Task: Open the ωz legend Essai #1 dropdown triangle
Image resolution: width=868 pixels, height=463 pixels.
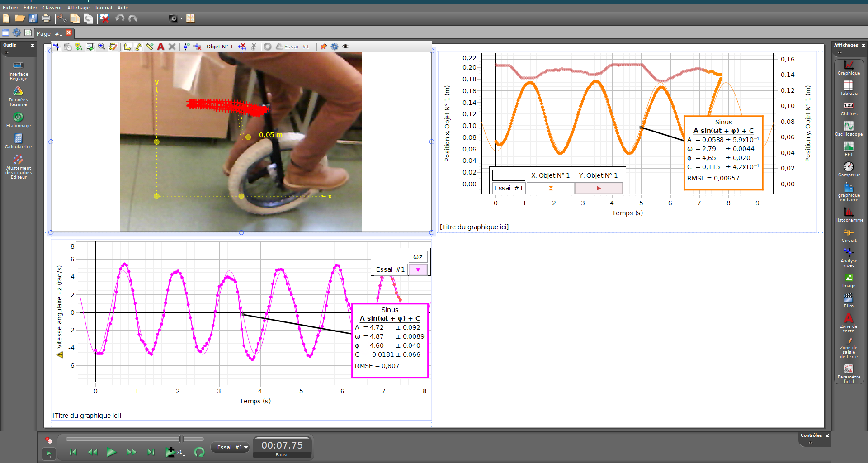Action: coord(418,270)
